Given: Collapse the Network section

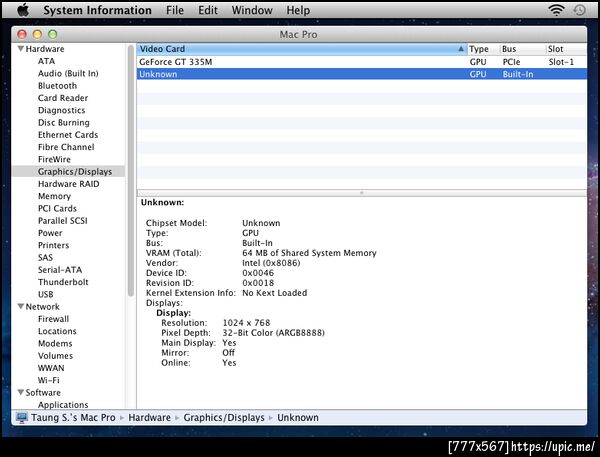Looking at the screenshot, I should [21, 306].
